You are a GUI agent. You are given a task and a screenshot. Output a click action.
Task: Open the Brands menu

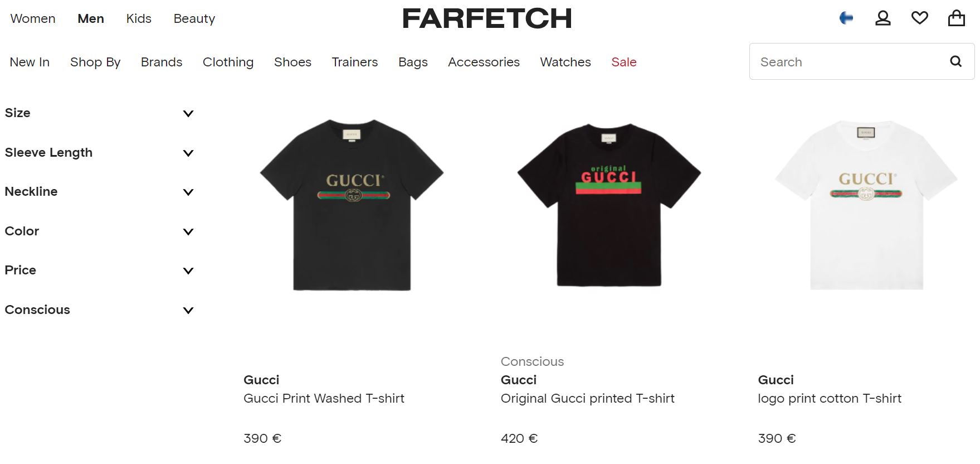point(162,62)
